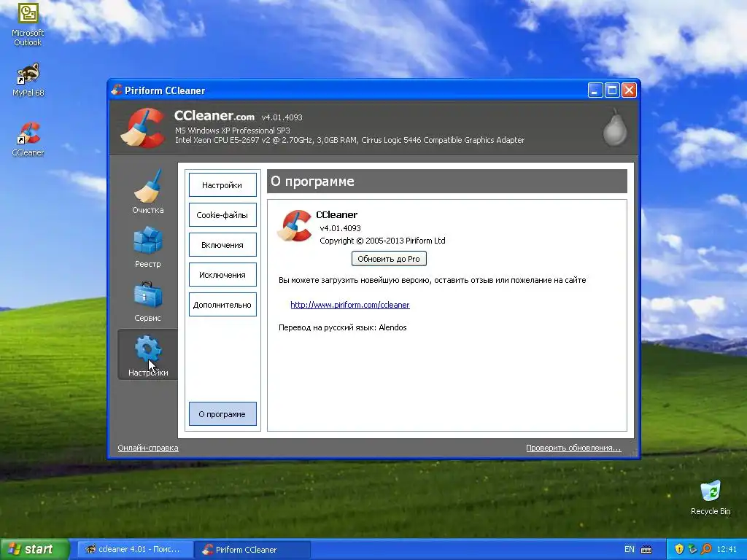Viewport: 747px width, 560px height.
Task: Open the Дополнительно tab
Action: (x=222, y=305)
